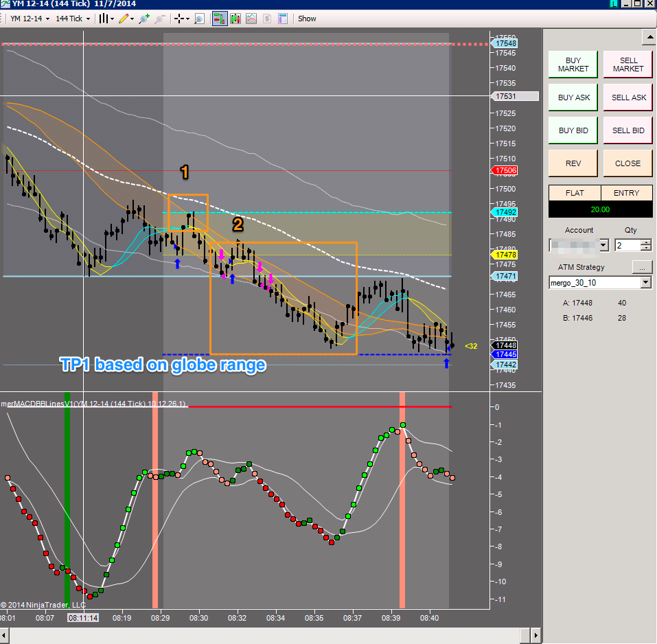This screenshot has width=657, height=644.
Task: Click the SELL MARKET button
Action: (628, 65)
